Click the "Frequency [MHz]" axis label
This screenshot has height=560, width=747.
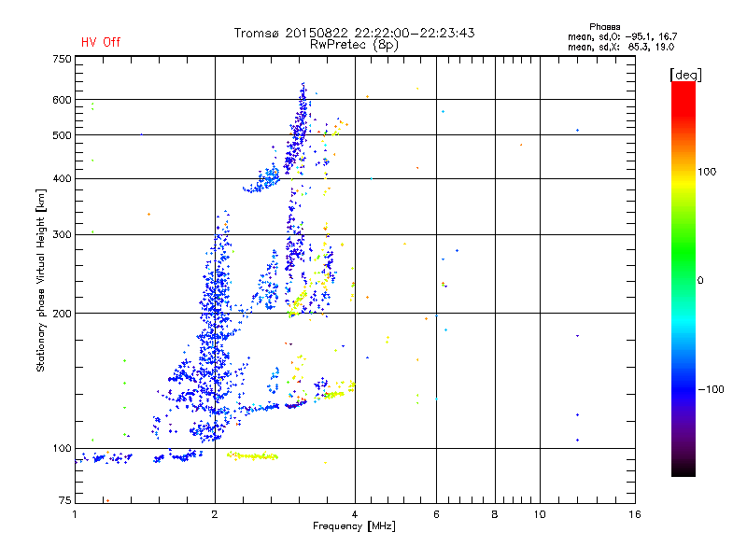[354, 526]
